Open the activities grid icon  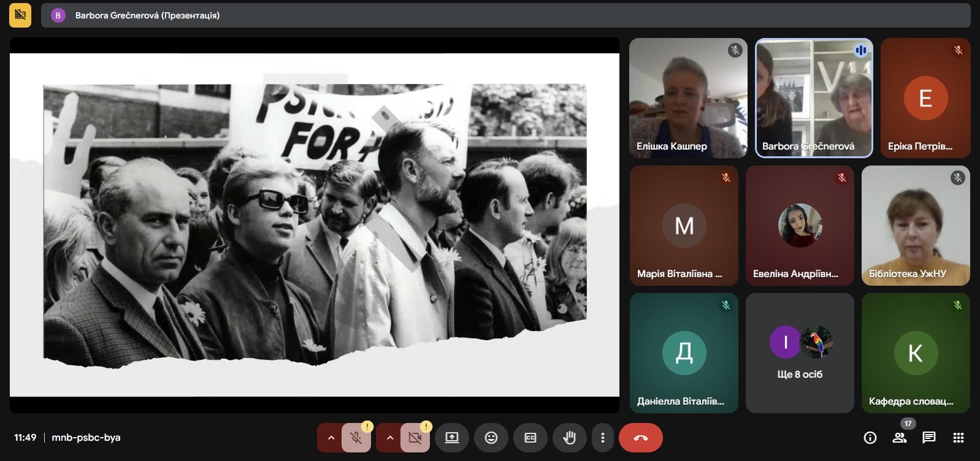point(959,438)
